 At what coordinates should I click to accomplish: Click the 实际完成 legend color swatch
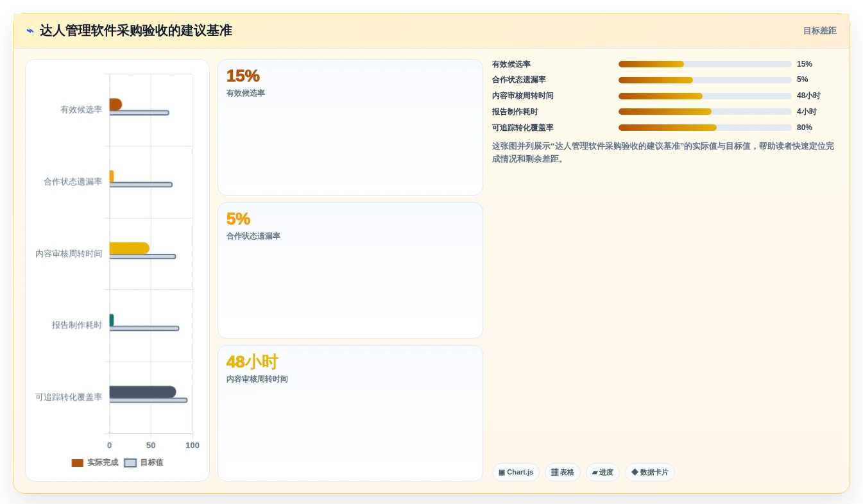(x=78, y=463)
